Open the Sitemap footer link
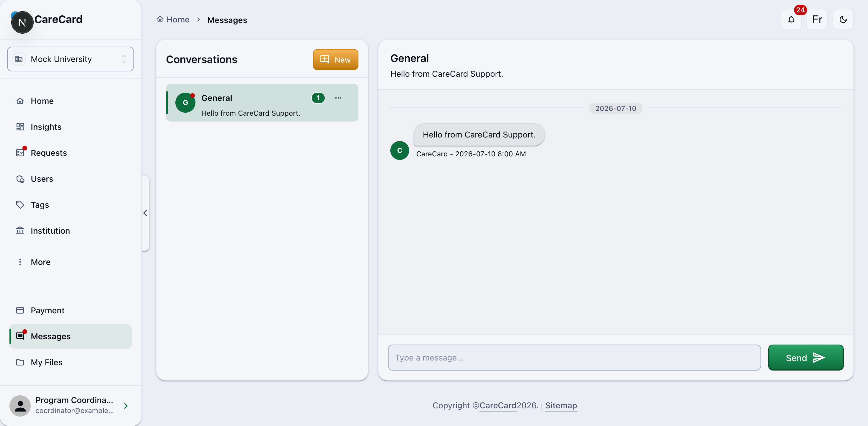Screen dimensions: 868x426 click(561, 405)
